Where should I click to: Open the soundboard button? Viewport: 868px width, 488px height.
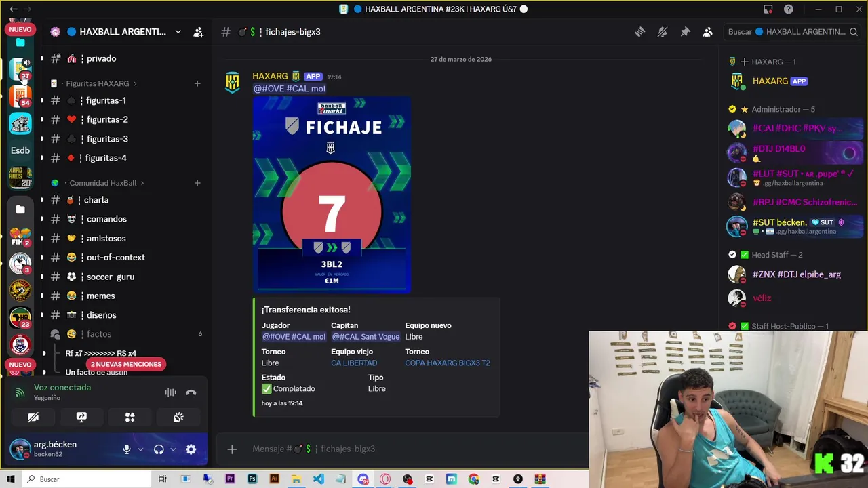pos(178,418)
